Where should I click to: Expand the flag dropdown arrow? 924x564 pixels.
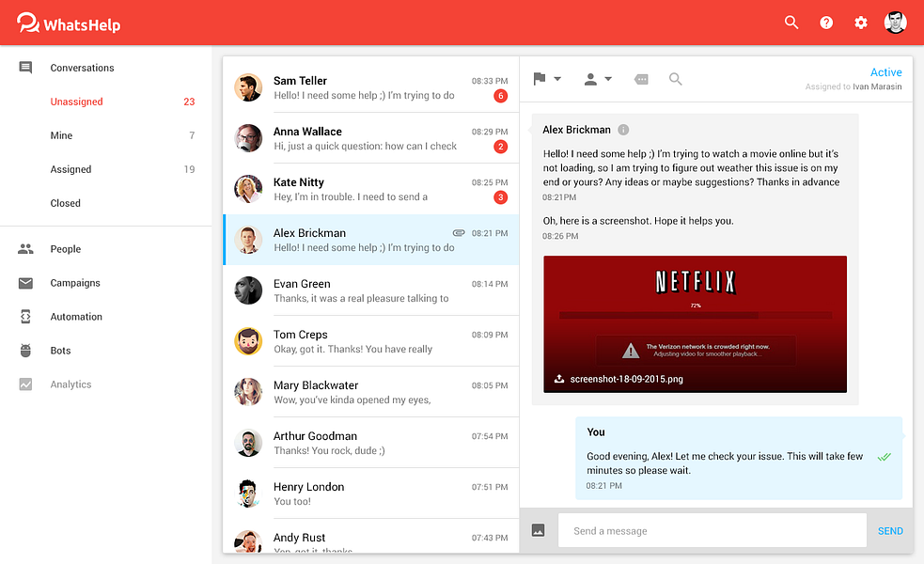pos(557,78)
